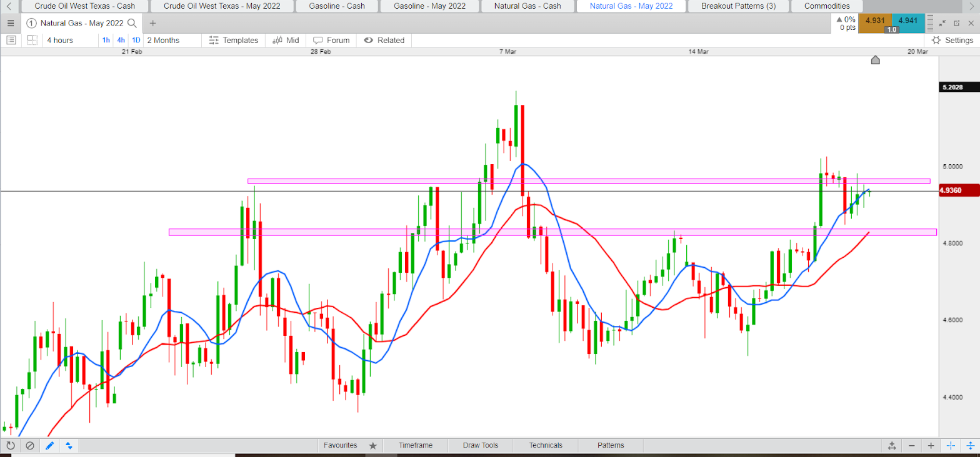Open chart Templates
The image size is (980, 457).
pyautogui.click(x=233, y=40)
